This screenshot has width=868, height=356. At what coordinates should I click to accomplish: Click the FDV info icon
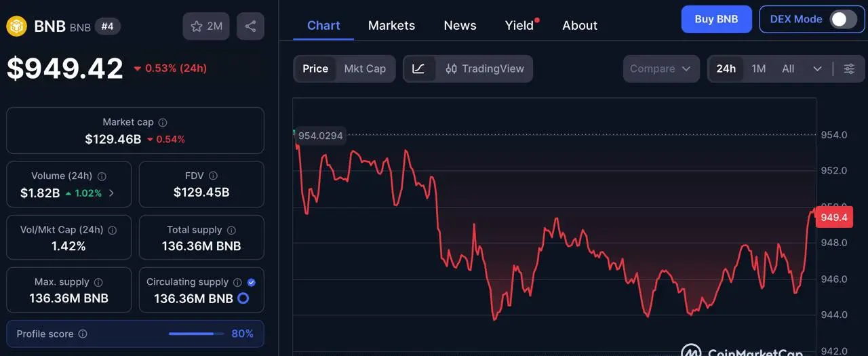pos(213,176)
